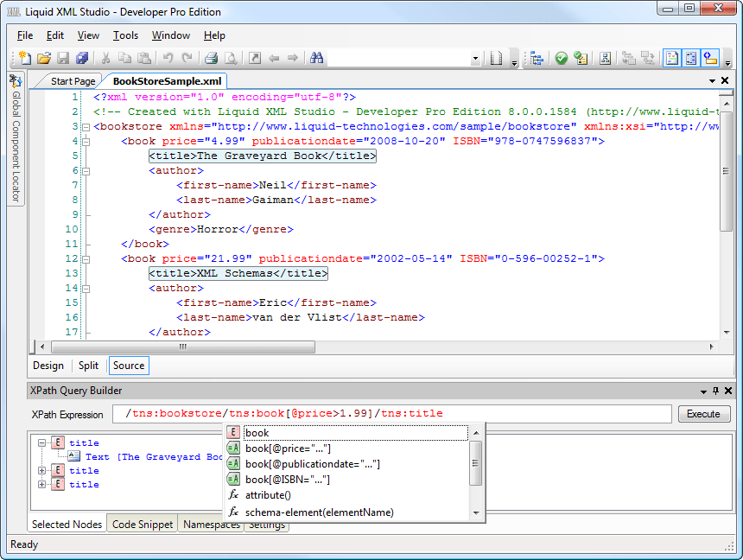
Task: Click the Print Preview toolbar icon
Action: 229,58
